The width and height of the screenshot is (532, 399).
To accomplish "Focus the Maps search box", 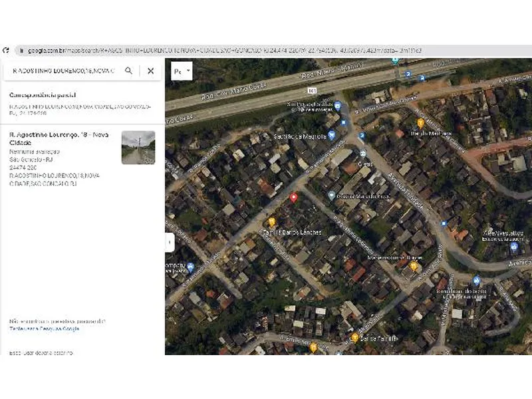I will (63, 70).
